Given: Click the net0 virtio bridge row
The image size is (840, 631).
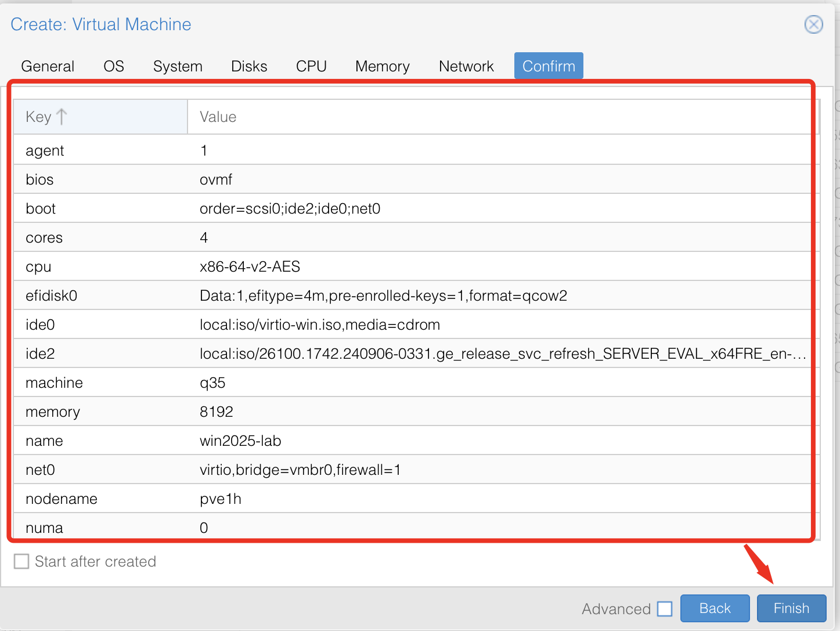Looking at the screenshot, I should click(406, 470).
